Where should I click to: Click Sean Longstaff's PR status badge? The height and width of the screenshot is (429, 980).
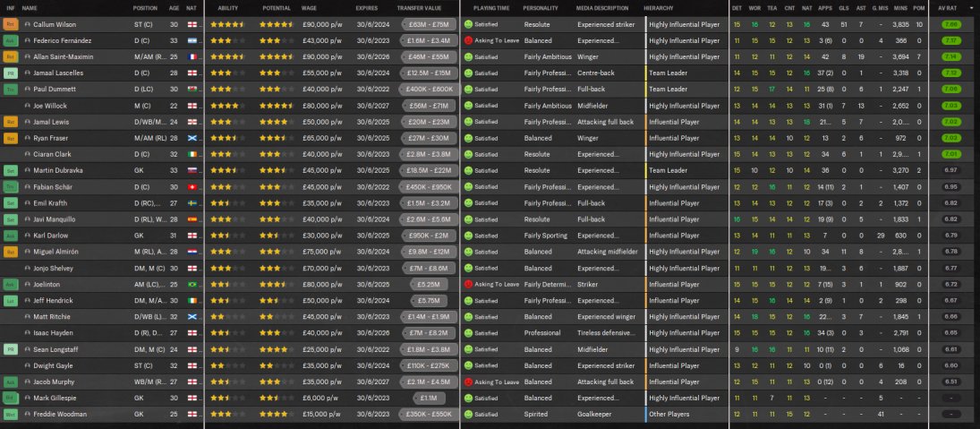(11, 349)
